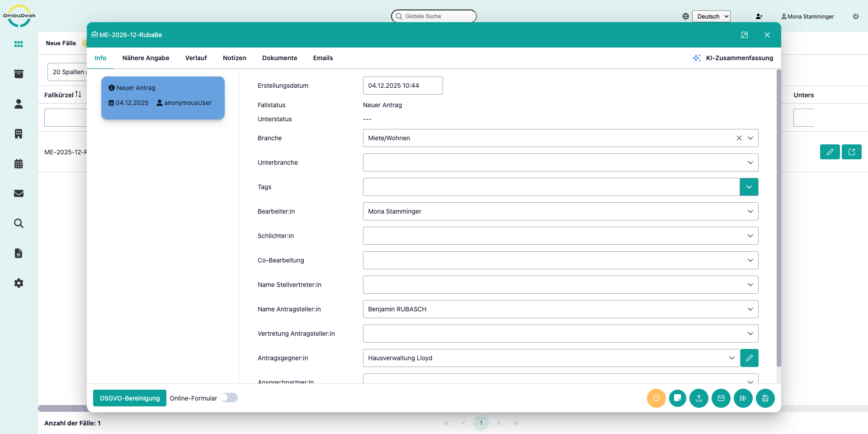Open the Dokumente tab
The height and width of the screenshot is (434, 868).
(x=279, y=58)
